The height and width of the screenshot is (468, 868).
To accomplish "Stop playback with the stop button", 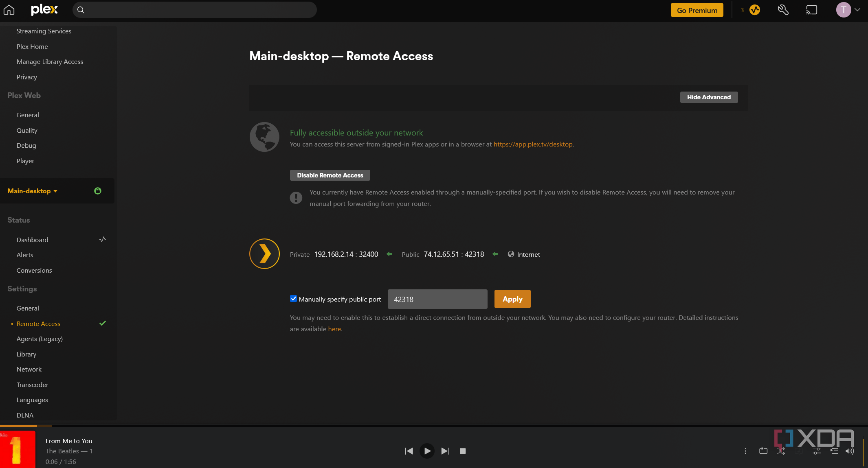I will [463, 451].
